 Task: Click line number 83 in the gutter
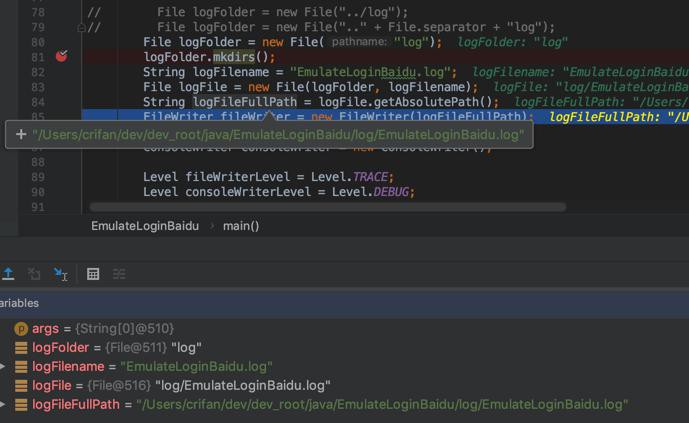click(38, 87)
